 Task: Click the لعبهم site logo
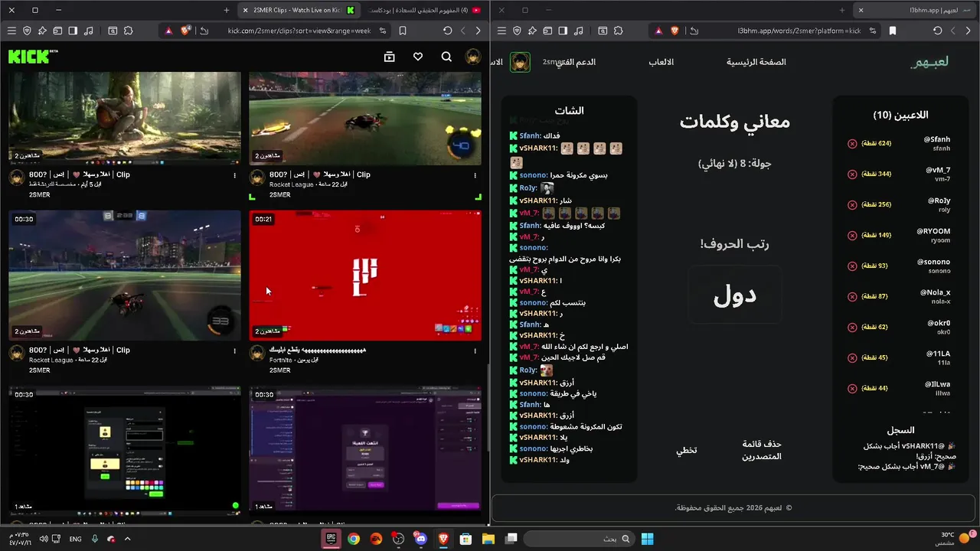[929, 62]
